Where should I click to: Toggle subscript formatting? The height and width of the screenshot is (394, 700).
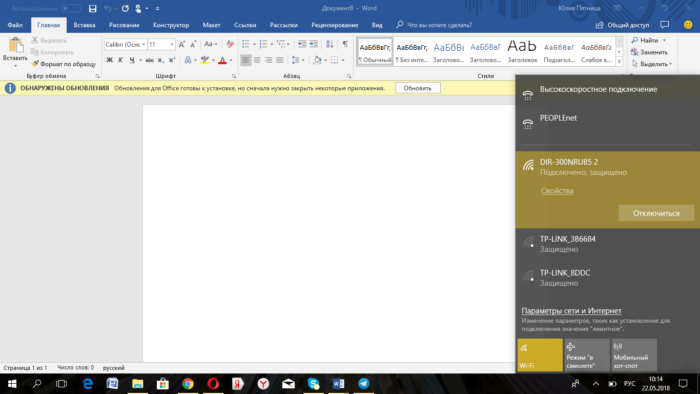[x=161, y=60]
